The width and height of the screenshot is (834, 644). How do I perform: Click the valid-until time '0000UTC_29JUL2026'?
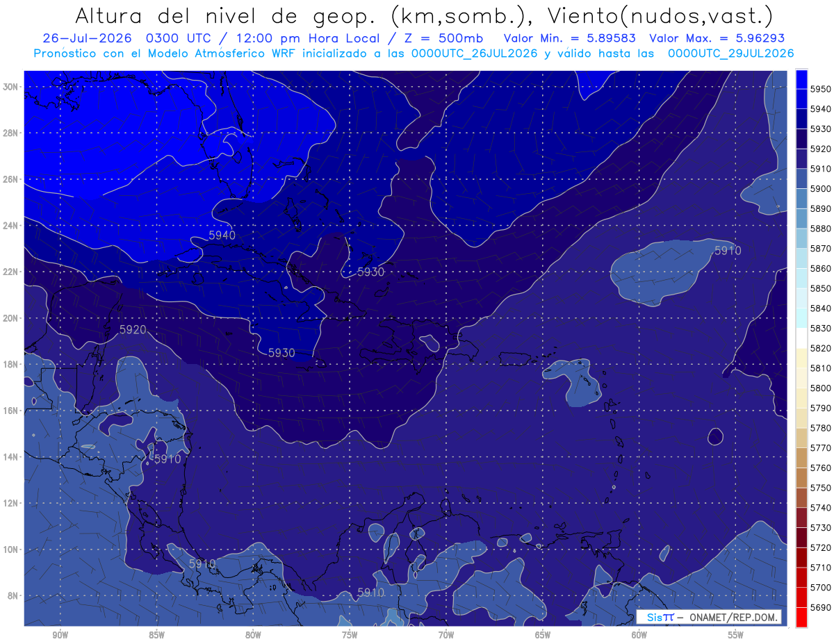[x=730, y=53]
